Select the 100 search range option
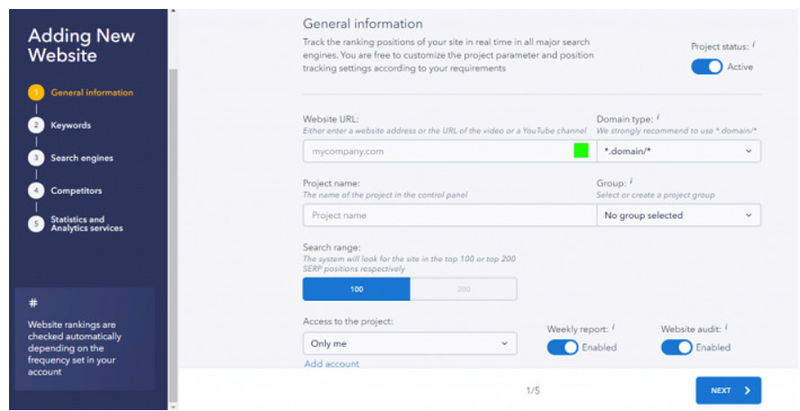The width and height of the screenshot is (800, 411). pyautogui.click(x=357, y=289)
